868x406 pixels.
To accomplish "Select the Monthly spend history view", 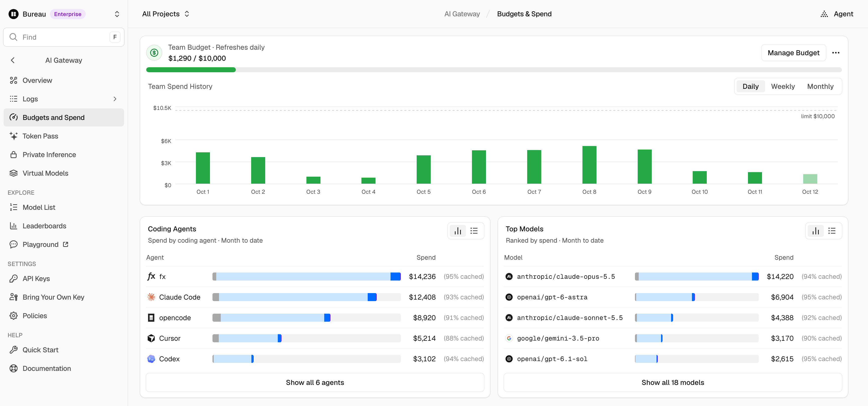I will [x=820, y=87].
